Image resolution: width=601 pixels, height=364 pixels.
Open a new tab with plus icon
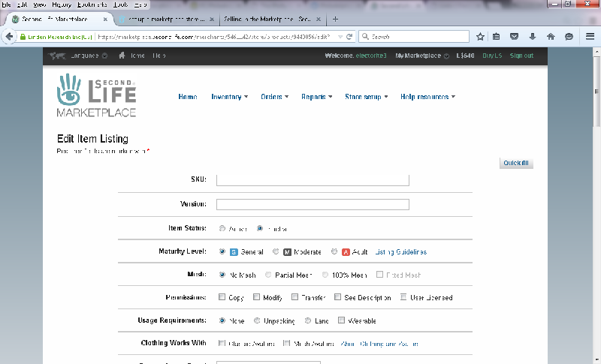click(x=335, y=19)
